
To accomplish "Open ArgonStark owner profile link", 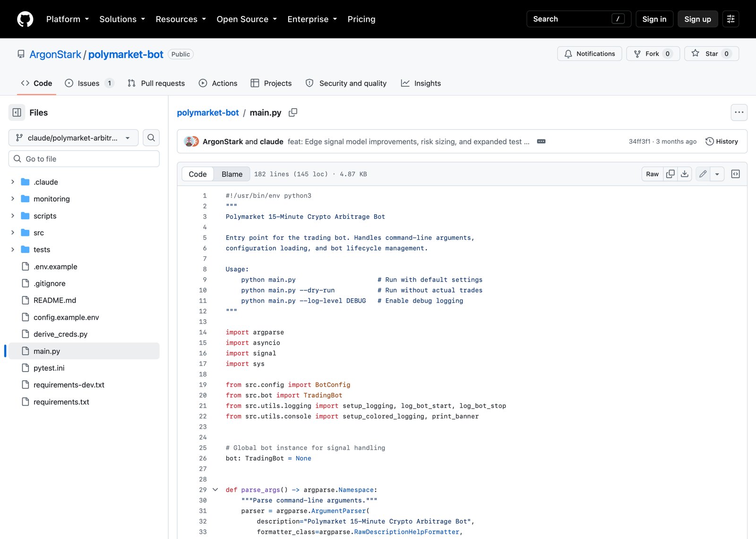I will coord(55,54).
